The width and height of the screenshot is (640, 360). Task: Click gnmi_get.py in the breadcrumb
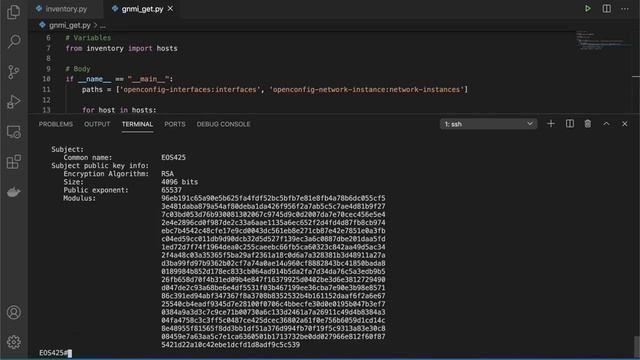(69, 25)
